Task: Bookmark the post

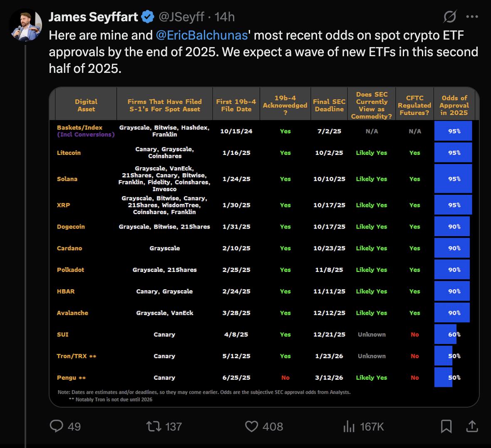Action: [x=446, y=426]
